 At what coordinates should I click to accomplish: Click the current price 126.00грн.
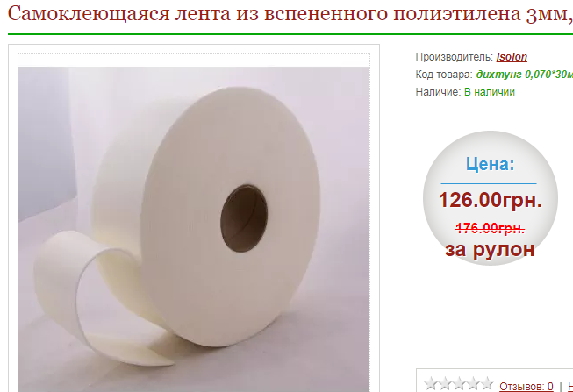tap(490, 200)
